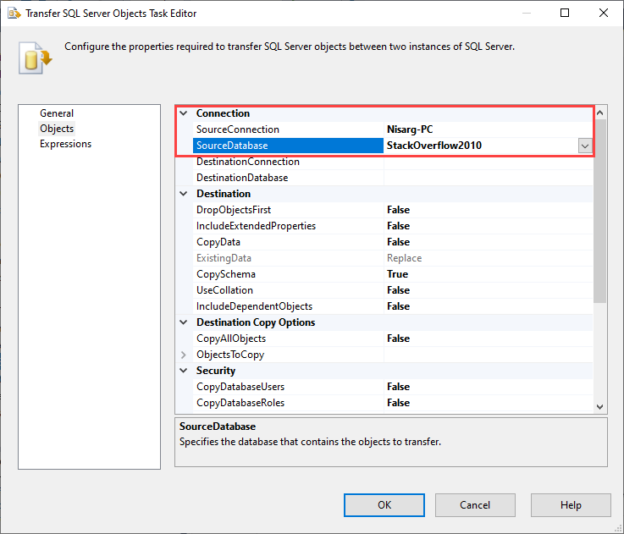Click the StackOverflow2010 database value

pyautogui.click(x=434, y=145)
